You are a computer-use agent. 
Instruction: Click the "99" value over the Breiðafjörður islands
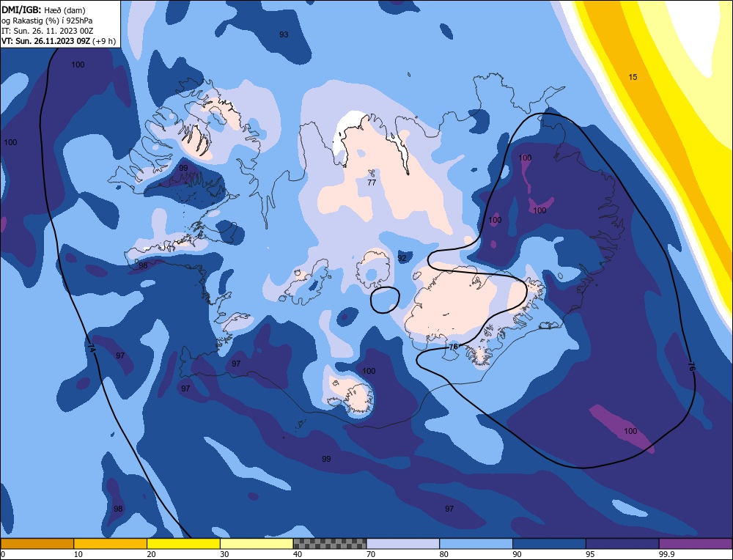click(x=183, y=168)
